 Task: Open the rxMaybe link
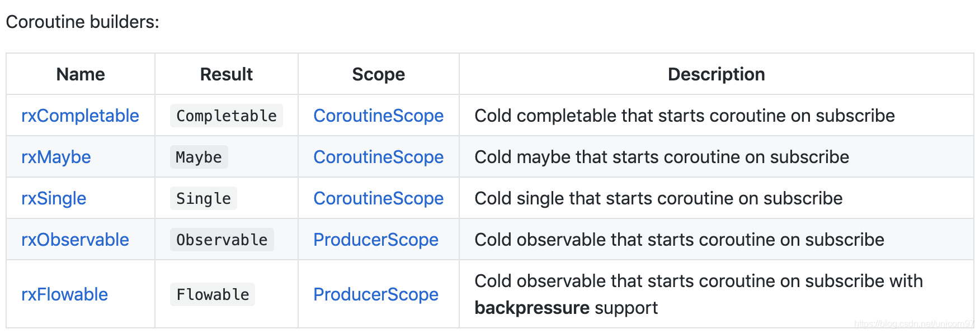tap(56, 157)
